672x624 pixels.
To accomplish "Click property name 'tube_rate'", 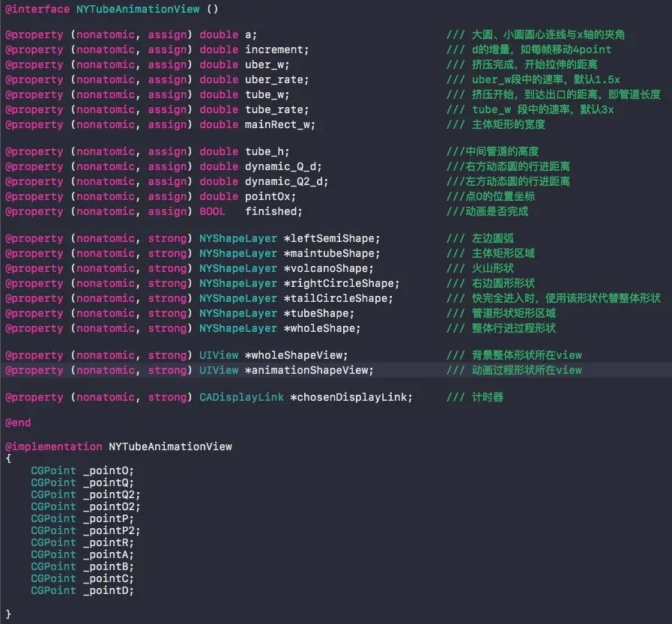I will pos(274,109).
